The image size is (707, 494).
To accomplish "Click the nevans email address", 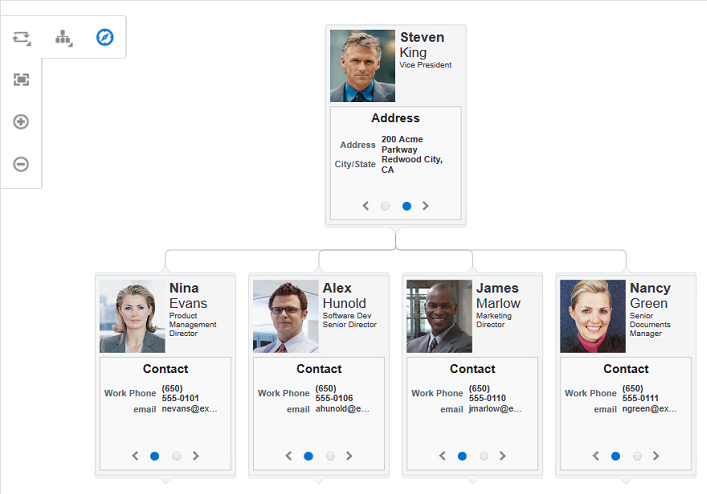I will [189, 409].
